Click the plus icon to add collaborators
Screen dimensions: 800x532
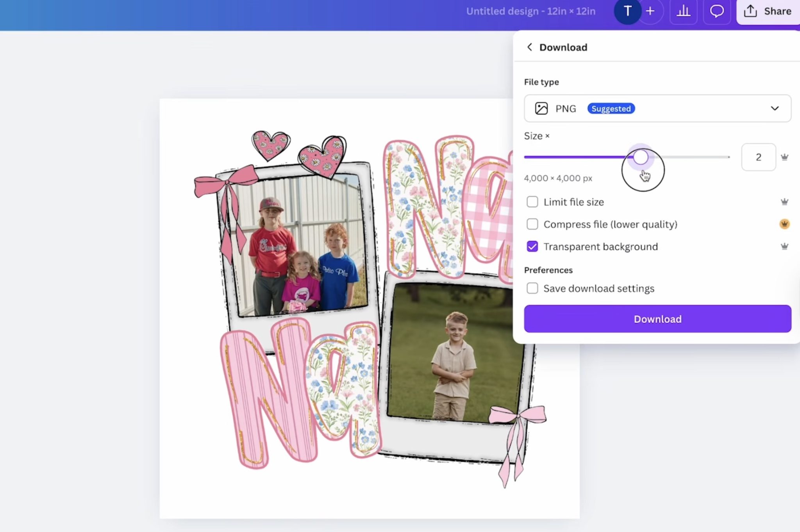tap(650, 11)
